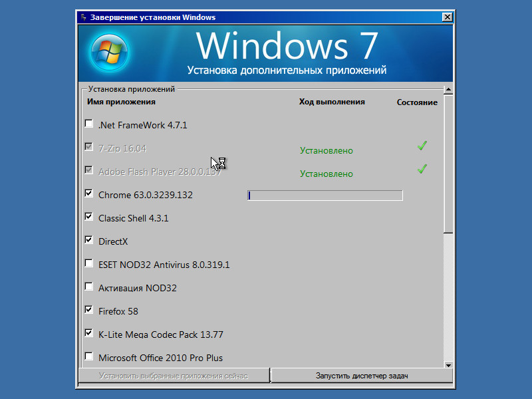Click the scrollbar down arrow
Viewport: 532px width, 399px height.
(448, 365)
